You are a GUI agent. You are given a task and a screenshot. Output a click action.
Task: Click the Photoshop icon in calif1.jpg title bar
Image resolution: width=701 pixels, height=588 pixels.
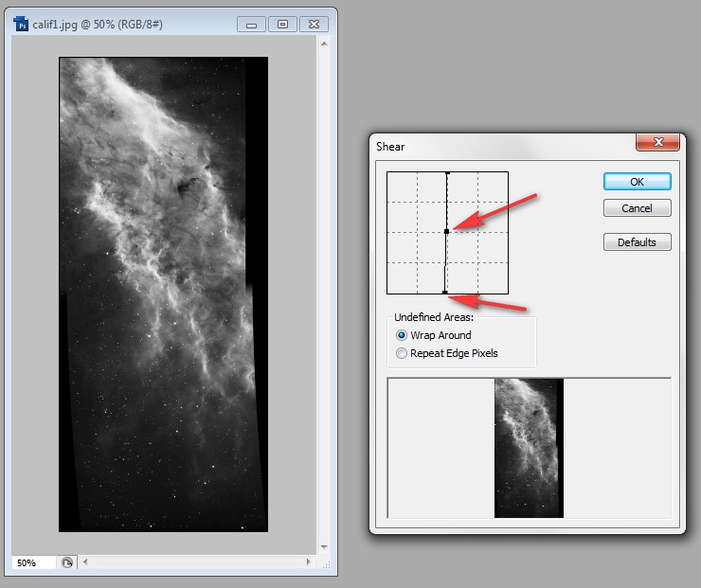click(22, 24)
